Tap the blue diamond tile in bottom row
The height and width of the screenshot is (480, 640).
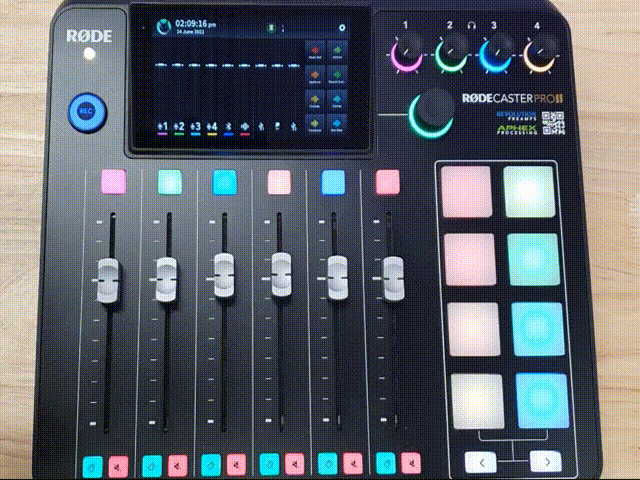click(x=337, y=123)
